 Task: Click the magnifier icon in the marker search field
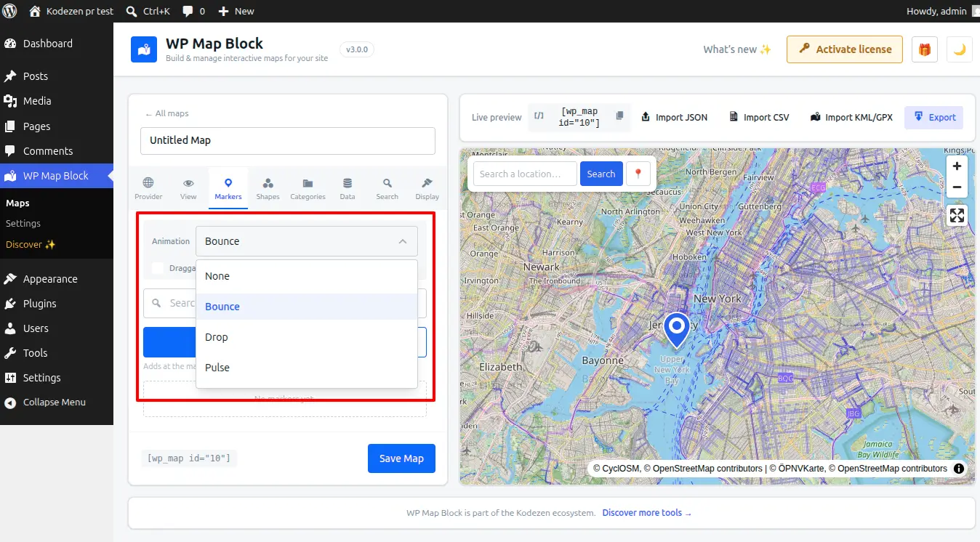tap(156, 303)
